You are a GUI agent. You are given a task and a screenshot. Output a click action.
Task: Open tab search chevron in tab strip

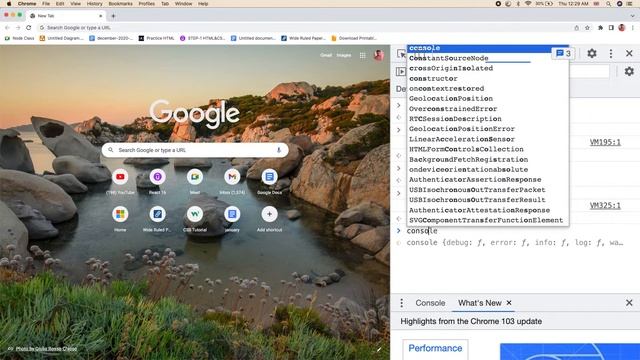point(633,16)
